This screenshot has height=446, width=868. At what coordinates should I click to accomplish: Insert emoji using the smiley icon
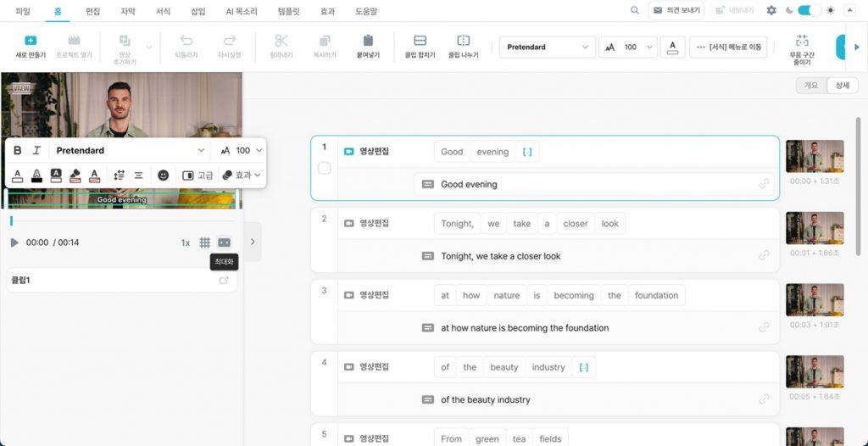point(164,175)
